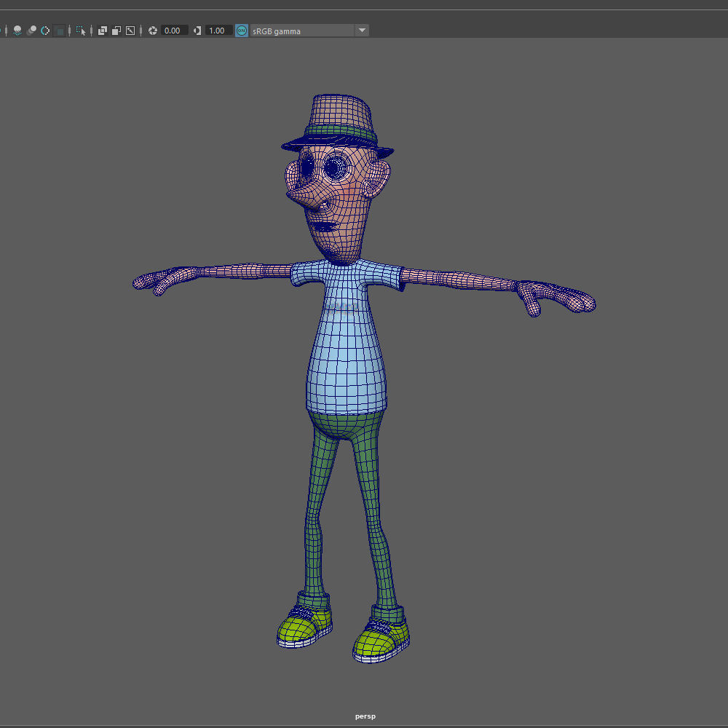Toggle the color management ON button

242,31
